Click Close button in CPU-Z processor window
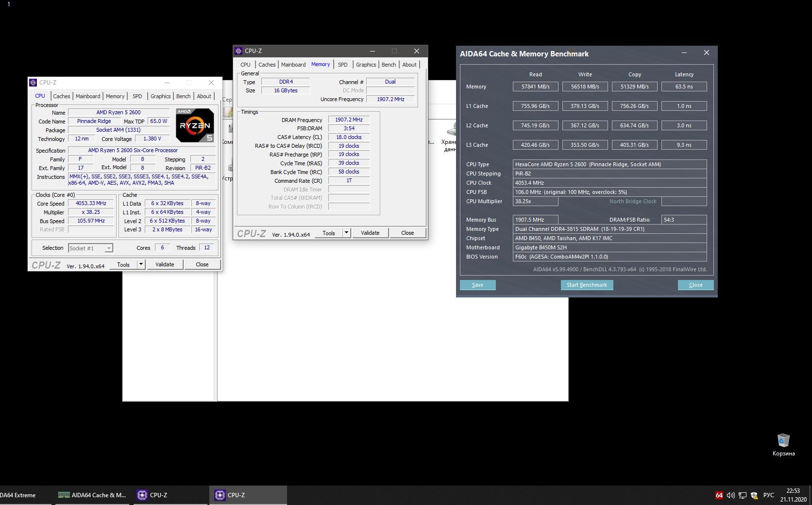 [x=202, y=264]
